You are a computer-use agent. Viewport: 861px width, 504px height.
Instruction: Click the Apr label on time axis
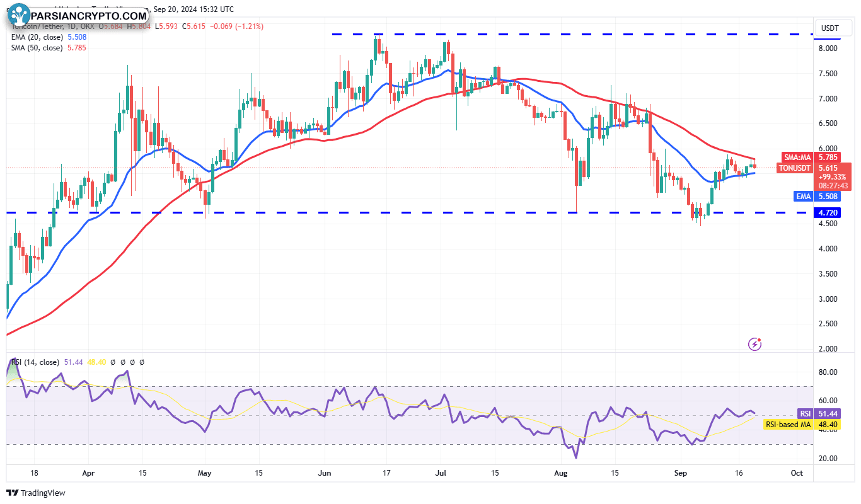[x=88, y=472]
